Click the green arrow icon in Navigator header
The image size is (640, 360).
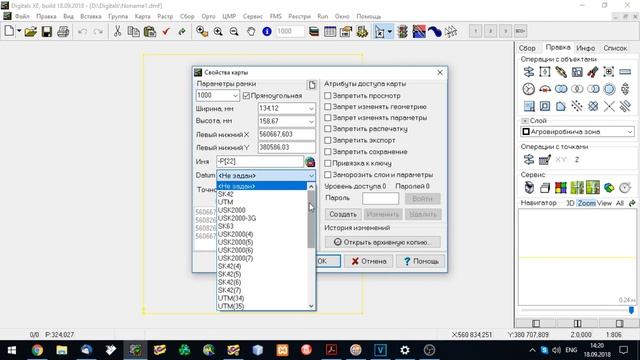[x=632, y=203]
